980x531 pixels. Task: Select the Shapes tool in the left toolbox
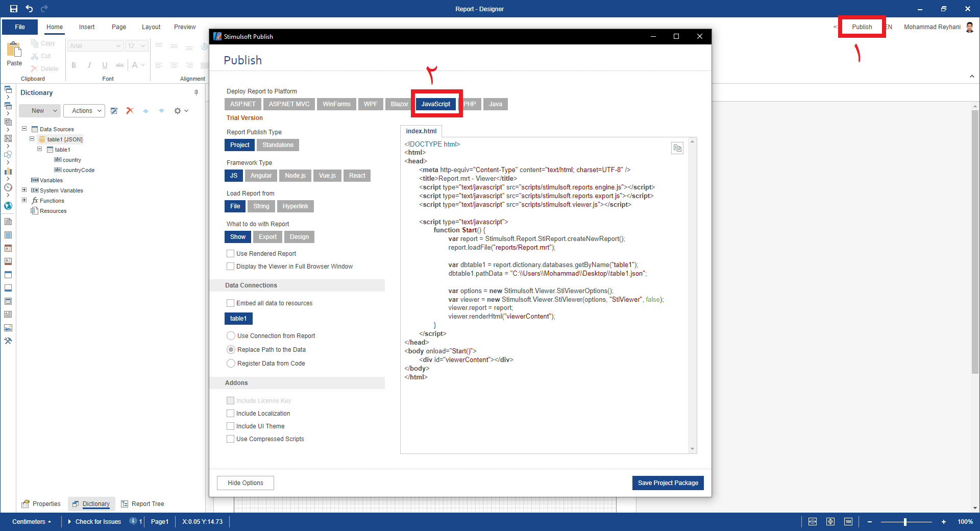click(8, 155)
